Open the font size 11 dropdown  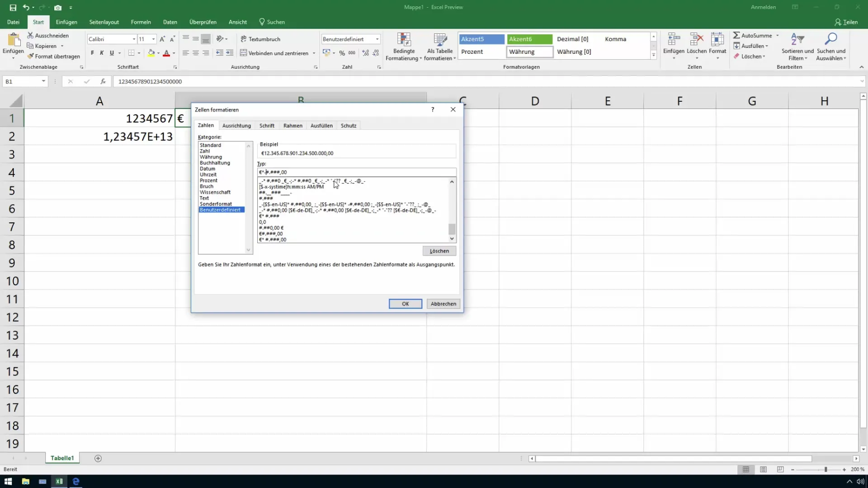(154, 39)
